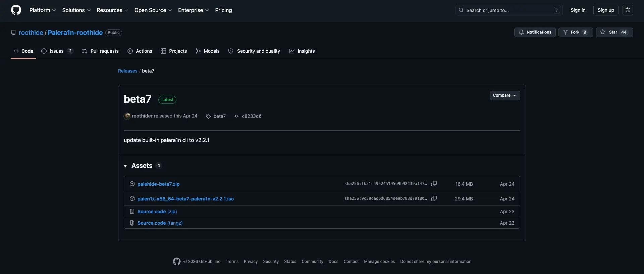Click the Notifications button
This screenshot has width=644, height=274.
click(x=535, y=32)
